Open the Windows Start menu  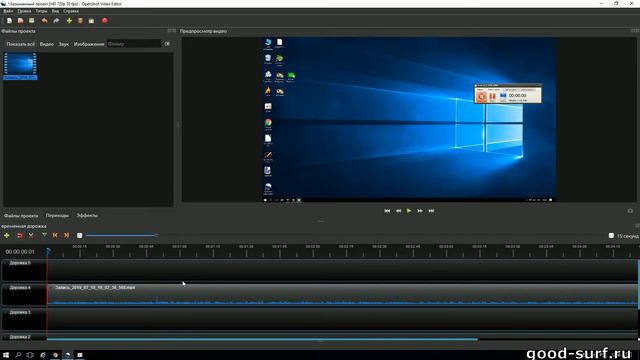[x=7, y=355]
